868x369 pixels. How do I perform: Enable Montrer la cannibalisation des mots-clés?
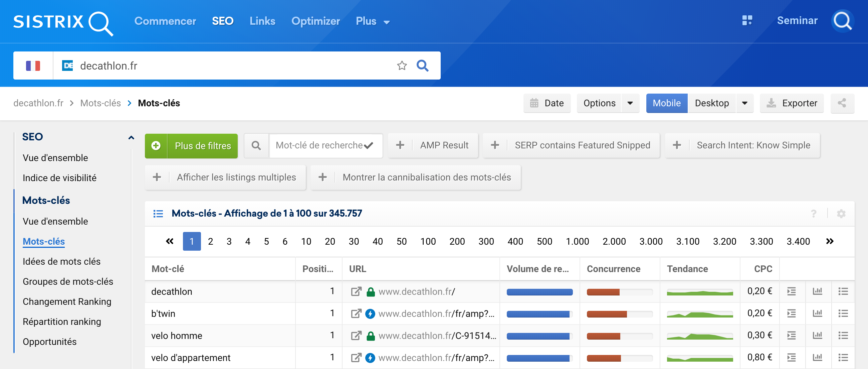click(x=415, y=177)
